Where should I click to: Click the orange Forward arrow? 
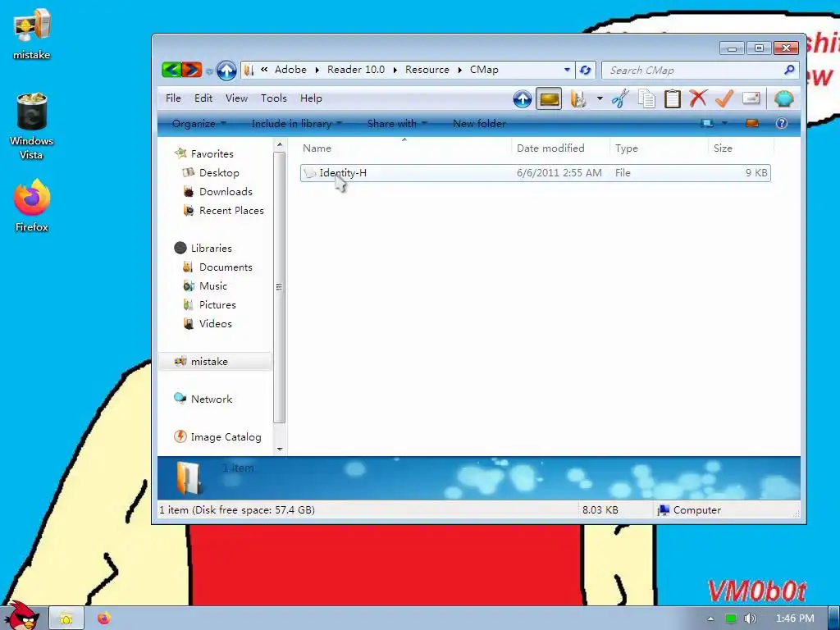tap(191, 70)
